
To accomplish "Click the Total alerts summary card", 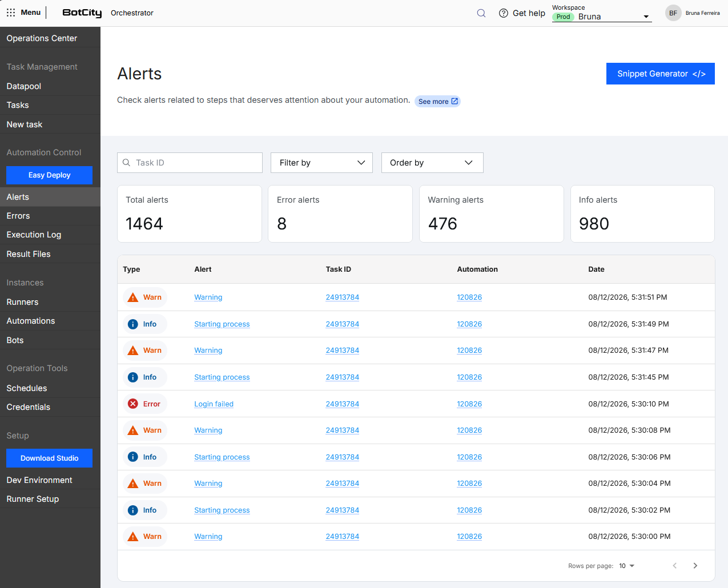I will [x=190, y=214].
